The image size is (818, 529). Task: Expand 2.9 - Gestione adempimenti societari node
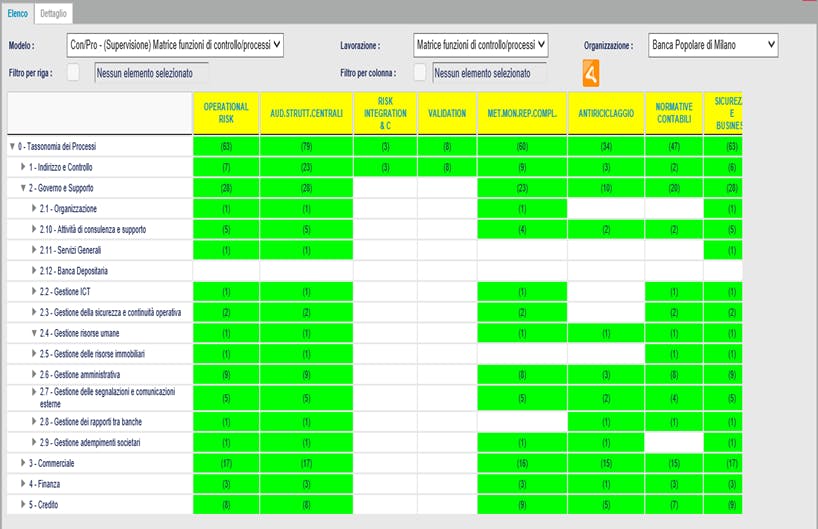tap(34, 442)
